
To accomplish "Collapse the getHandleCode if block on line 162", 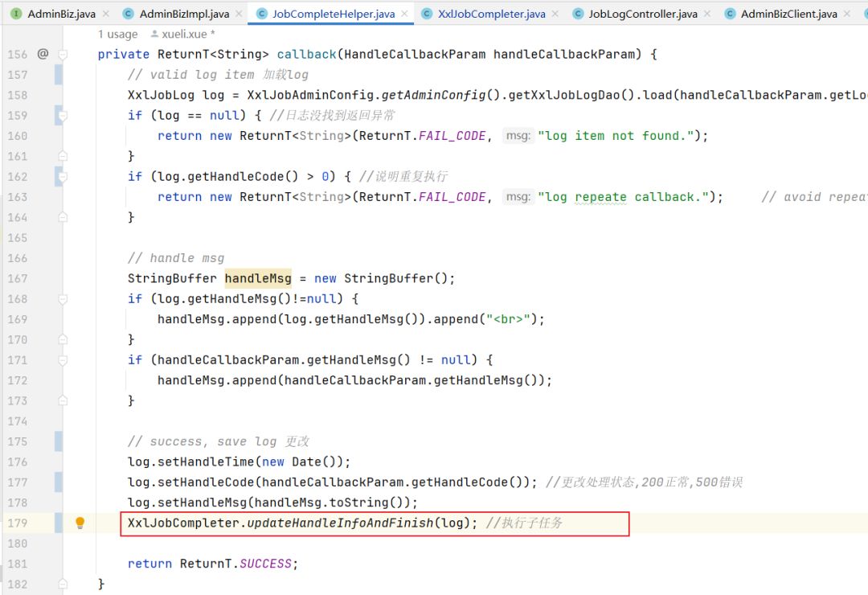I will (x=63, y=177).
